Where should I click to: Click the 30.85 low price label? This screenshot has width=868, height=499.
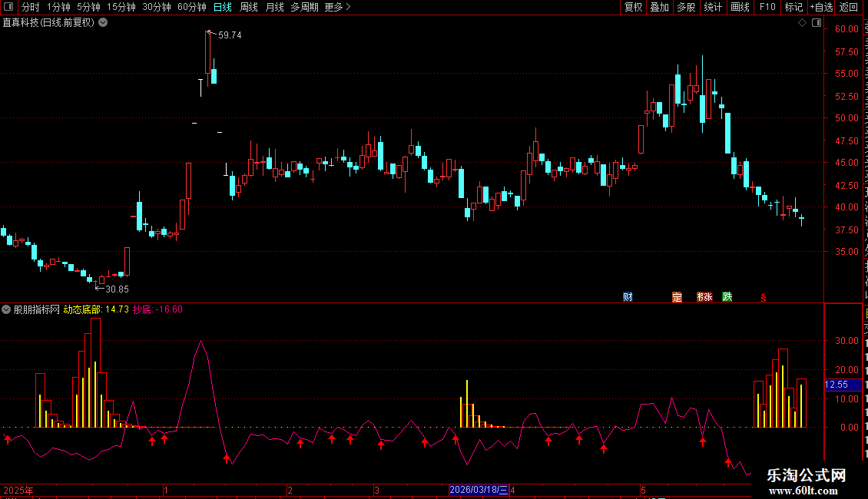[117, 289]
